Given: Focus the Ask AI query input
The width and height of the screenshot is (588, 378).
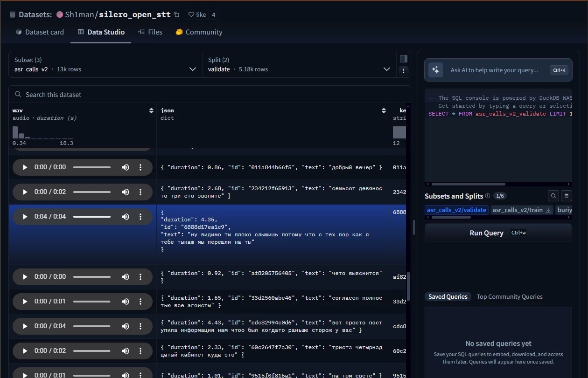Looking at the screenshot, I should [495, 70].
